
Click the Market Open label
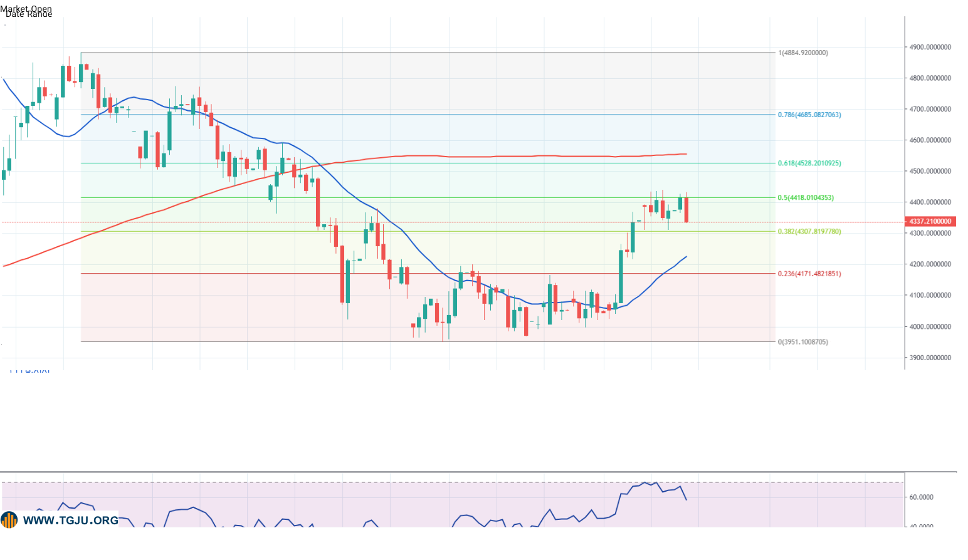click(x=26, y=8)
